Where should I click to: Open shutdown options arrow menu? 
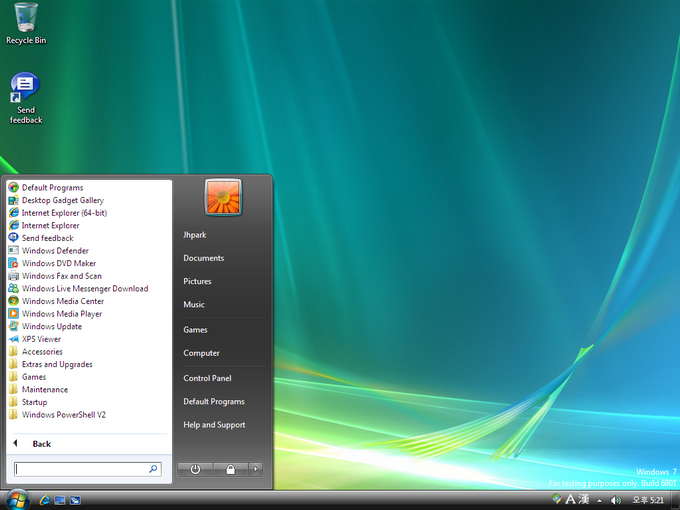click(x=255, y=469)
